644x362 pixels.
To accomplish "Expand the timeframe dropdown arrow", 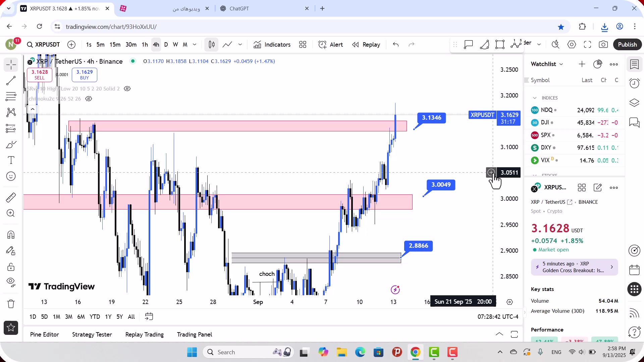I will [195, 45].
